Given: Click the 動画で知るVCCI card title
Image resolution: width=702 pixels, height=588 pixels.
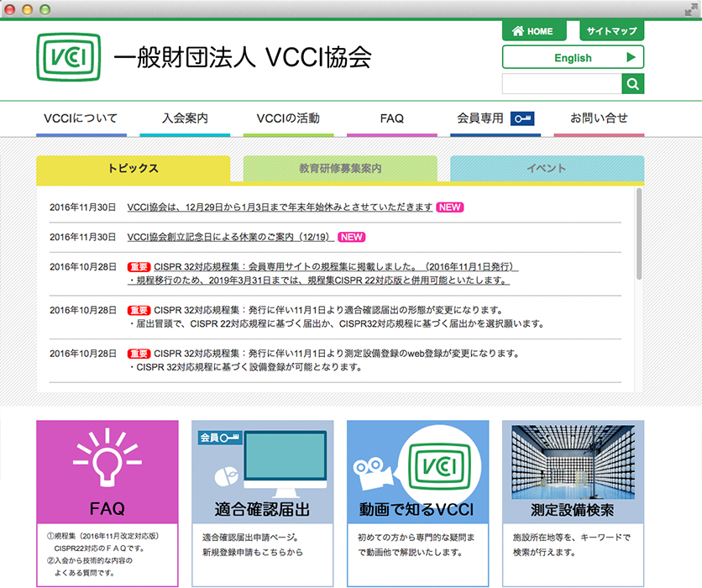Looking at the screenshot, I should [x=416, y=510].
